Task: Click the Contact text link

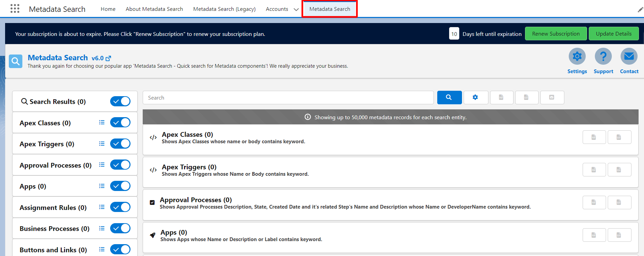Action: [x=629, y=71]
